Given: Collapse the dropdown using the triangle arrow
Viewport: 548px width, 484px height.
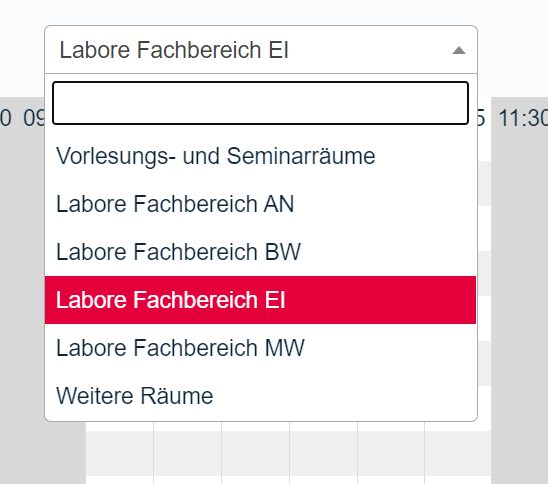Looking at the screenshot, I should pyautogui.click(x=459, y=51).
